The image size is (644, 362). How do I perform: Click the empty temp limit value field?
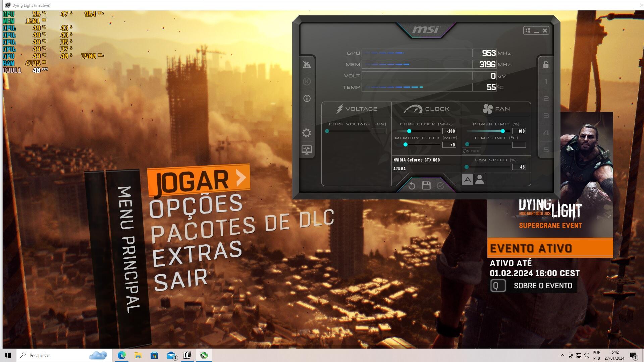coord(519,145)
